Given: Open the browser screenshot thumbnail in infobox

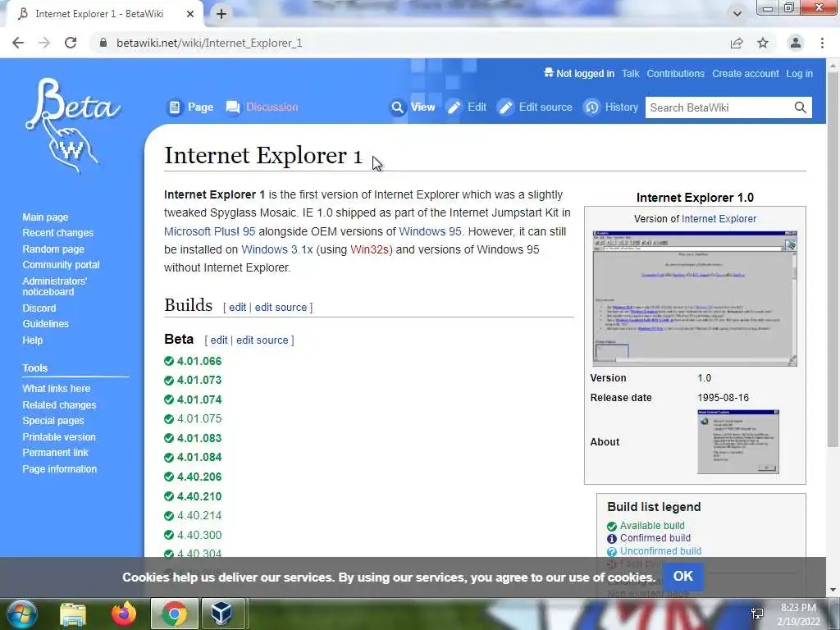Looking at the screenshot, I should (695, 299).
